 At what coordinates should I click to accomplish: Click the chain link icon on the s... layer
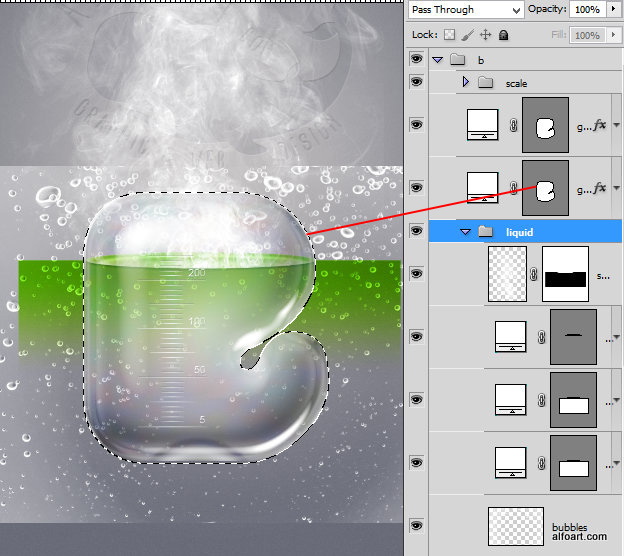(x=534, y=274)
